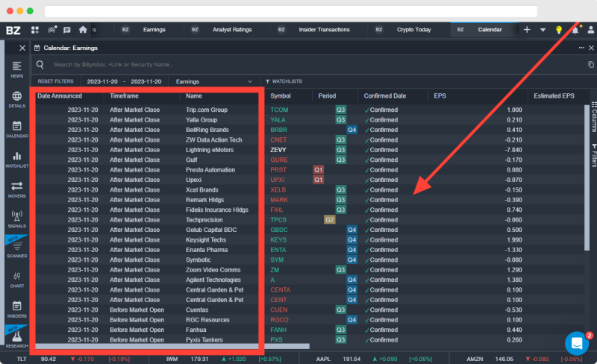This screenshot has width=597, height=364.
Task: Close the left sidebar with X
Action: (22, 48)
